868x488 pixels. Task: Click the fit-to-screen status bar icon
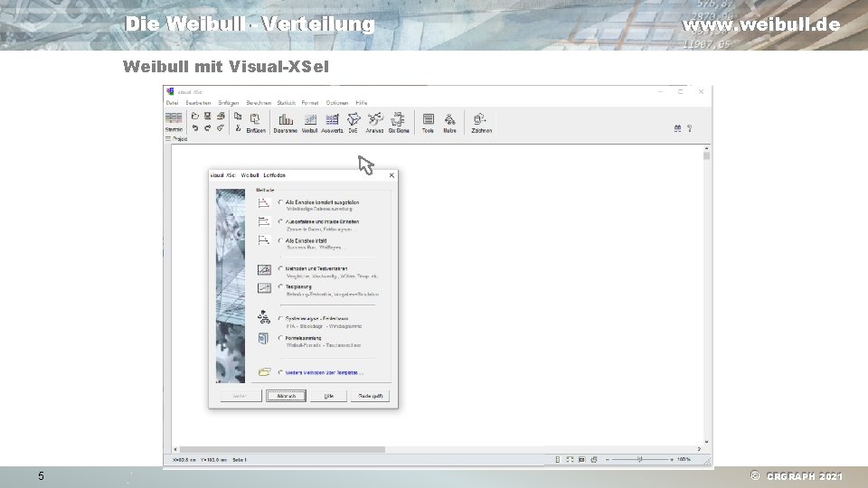pyautogui.click(x=570, y=459)
